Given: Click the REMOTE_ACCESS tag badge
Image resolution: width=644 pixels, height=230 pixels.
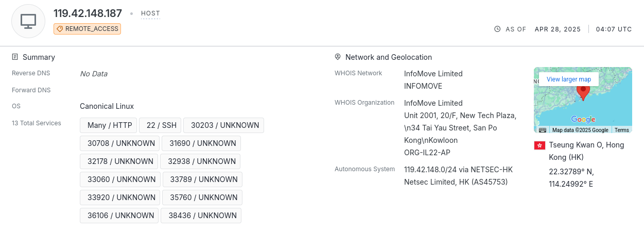Looking at the screenshot, I should (87, 29).
